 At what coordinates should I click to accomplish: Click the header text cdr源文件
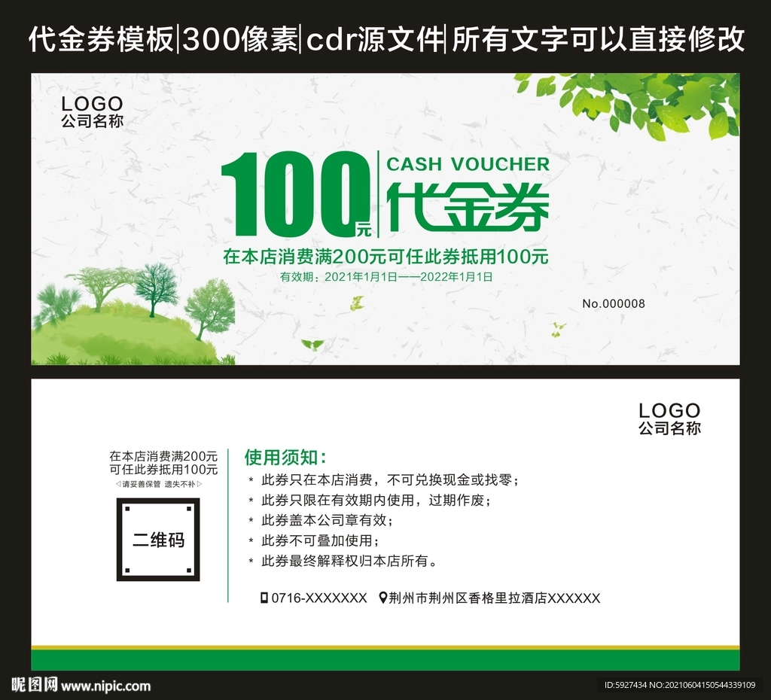click(375, 39)
